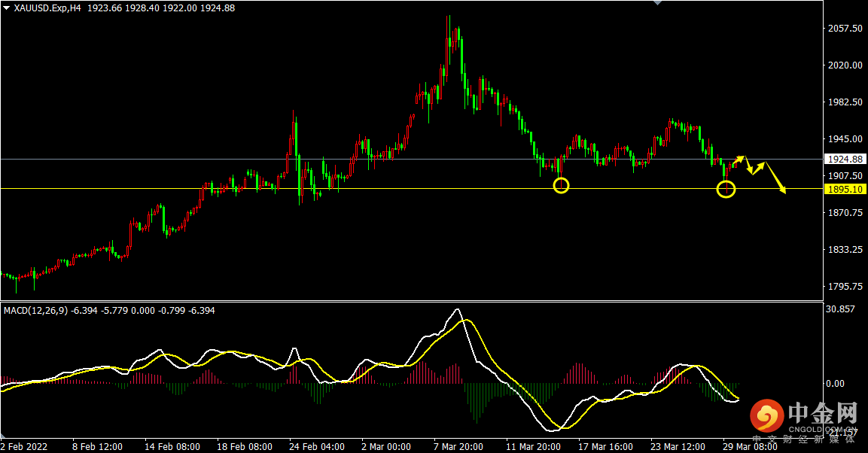Click the corner icon at bottom-left
This screenshot has width=868, height=453.
pyautogui.click(x=3, y=437)
